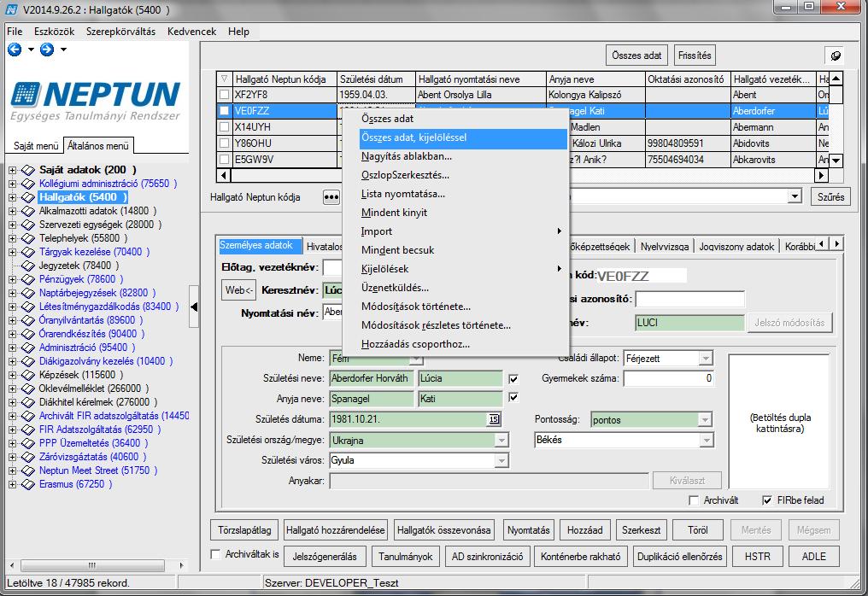Click the Képzések tree icon
This screenshot has height=596, width=868.
coord(27,375)
